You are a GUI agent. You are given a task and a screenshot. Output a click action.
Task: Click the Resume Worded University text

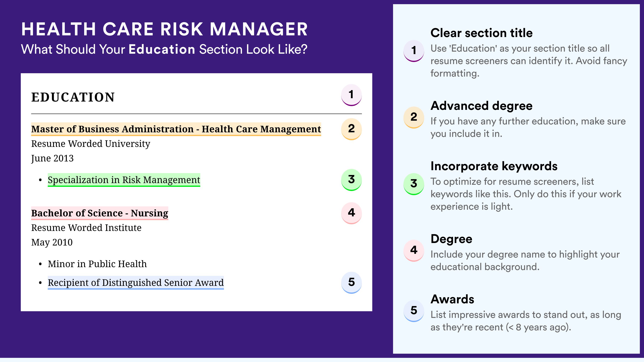point(91,144)
